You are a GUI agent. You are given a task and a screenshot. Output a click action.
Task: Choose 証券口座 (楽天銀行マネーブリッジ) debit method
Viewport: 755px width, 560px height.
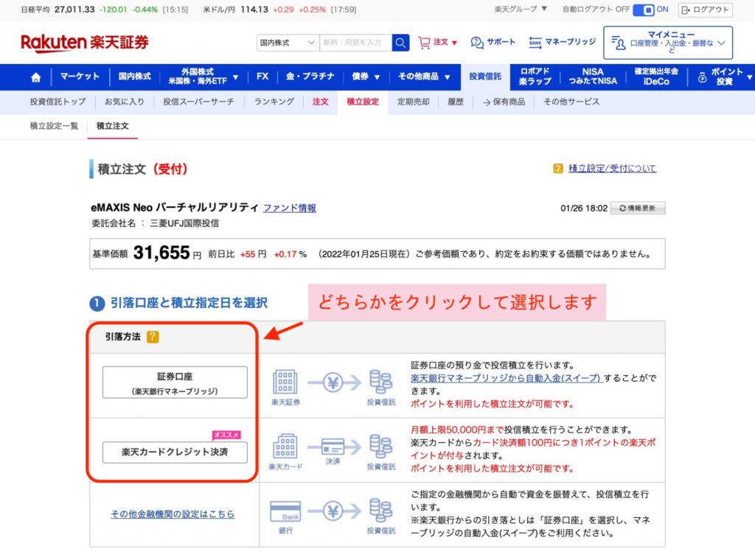coord(175,382)
